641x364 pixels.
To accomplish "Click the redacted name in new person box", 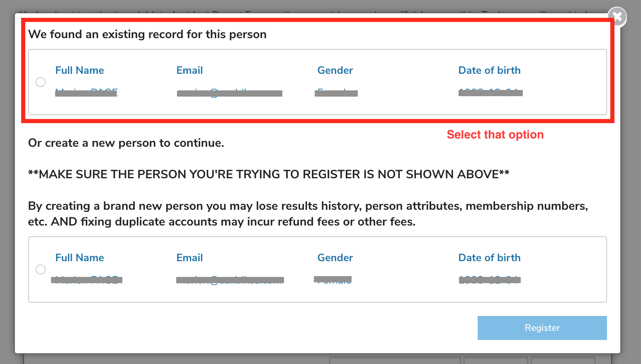I will (86, 280).
